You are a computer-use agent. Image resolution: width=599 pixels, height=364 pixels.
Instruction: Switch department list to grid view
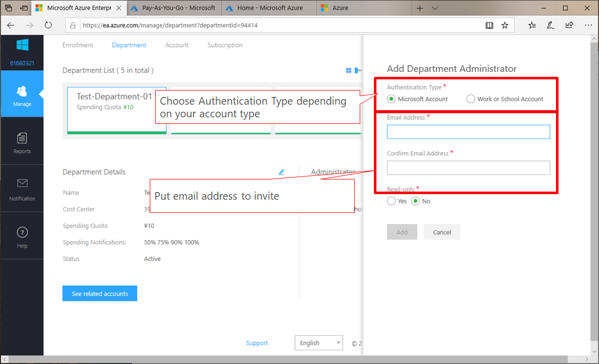(349, 71)
